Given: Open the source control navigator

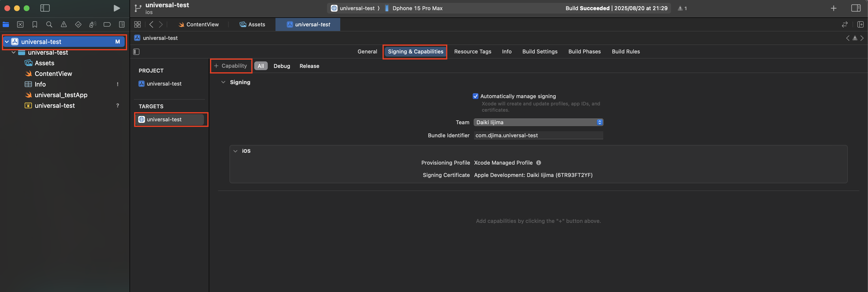Looking at the screenshot, I should click(20, 24).
